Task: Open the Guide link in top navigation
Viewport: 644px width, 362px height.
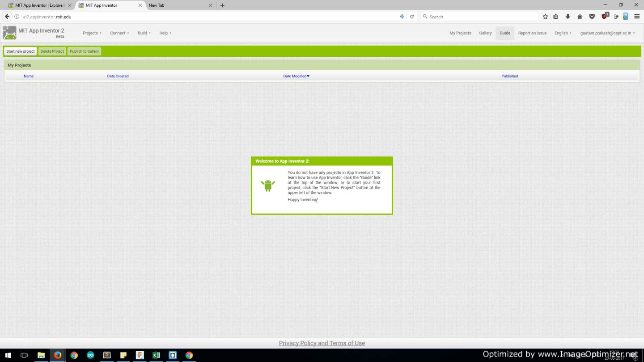Action: pos(505,33)
